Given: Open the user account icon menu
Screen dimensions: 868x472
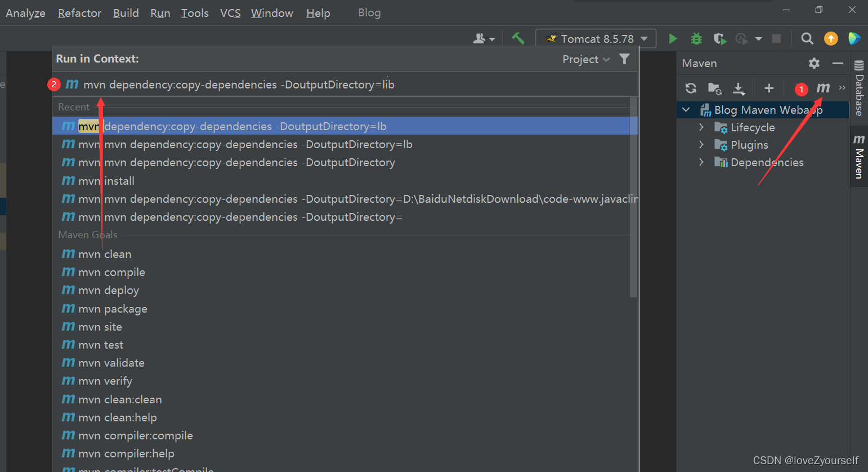Looking at the screenshot, I should [x=484, y=38].
